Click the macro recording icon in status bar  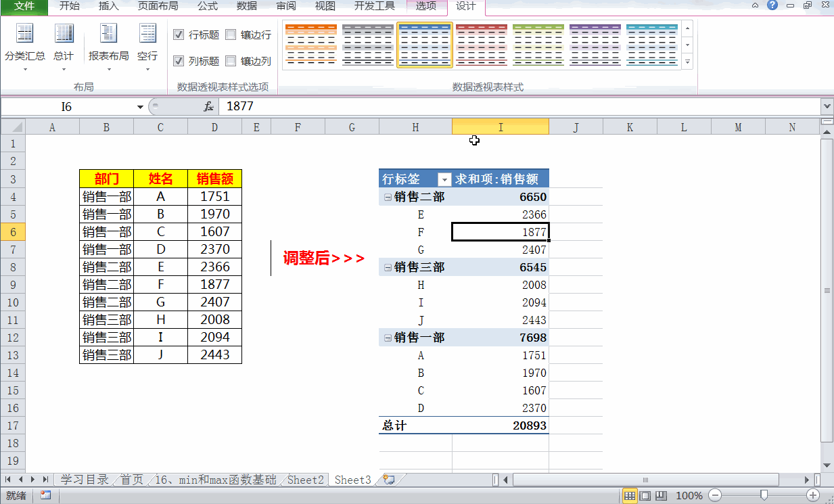45,496
